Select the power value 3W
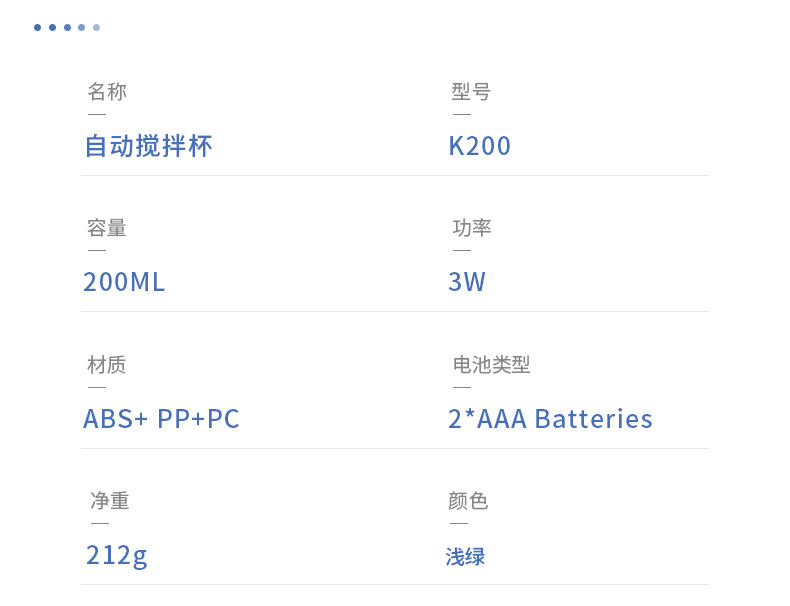The width and height of the screenshot is (790, 606). [467, 282]
